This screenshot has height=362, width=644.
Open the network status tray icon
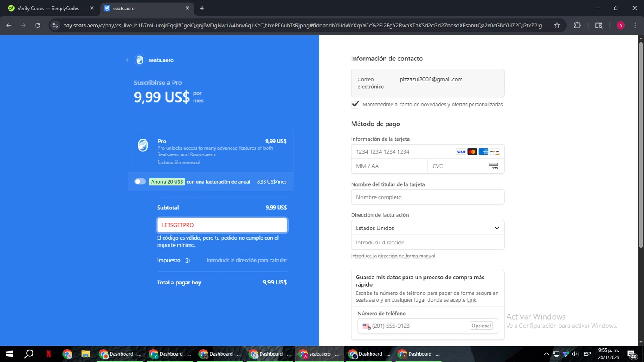(x=556, y=354)
